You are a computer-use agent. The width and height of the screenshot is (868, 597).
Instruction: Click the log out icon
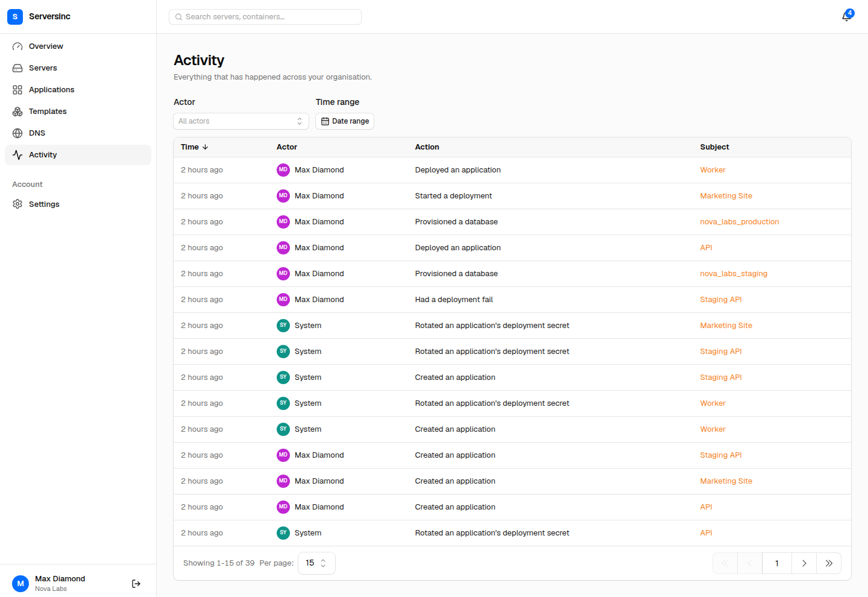pos(136,584)
